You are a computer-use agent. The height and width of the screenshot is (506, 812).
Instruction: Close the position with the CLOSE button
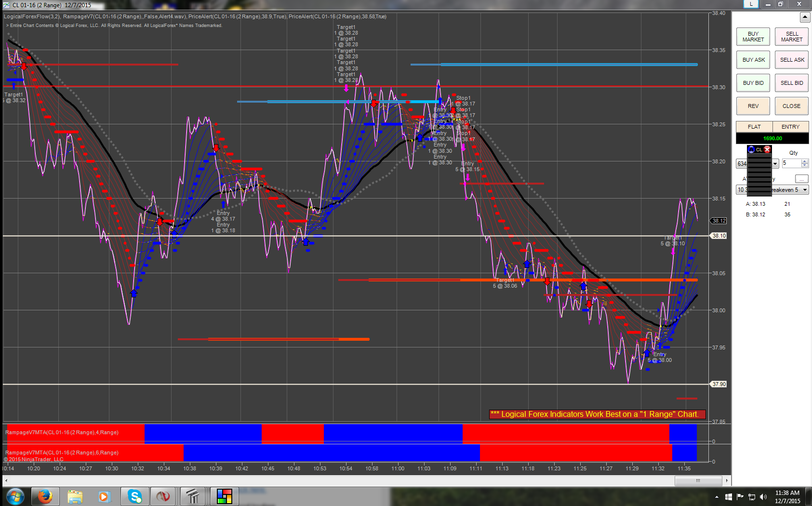coord(792,106)
